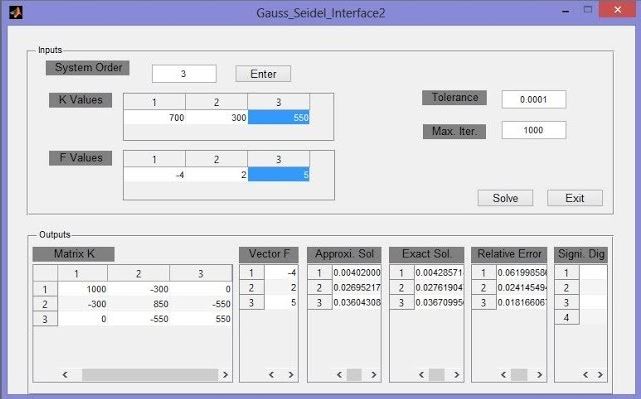The width and height of the screenshot is (641, 399).
Task: Click right scroll arrow under Approxi. Sol table
Action: click(374, 375)
